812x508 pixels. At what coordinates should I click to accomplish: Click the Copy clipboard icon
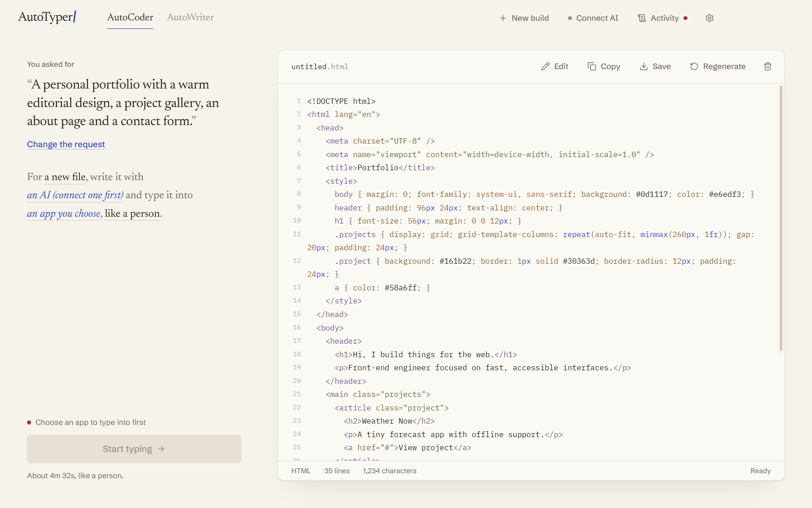pyautogui.click(x=592, y=66)
